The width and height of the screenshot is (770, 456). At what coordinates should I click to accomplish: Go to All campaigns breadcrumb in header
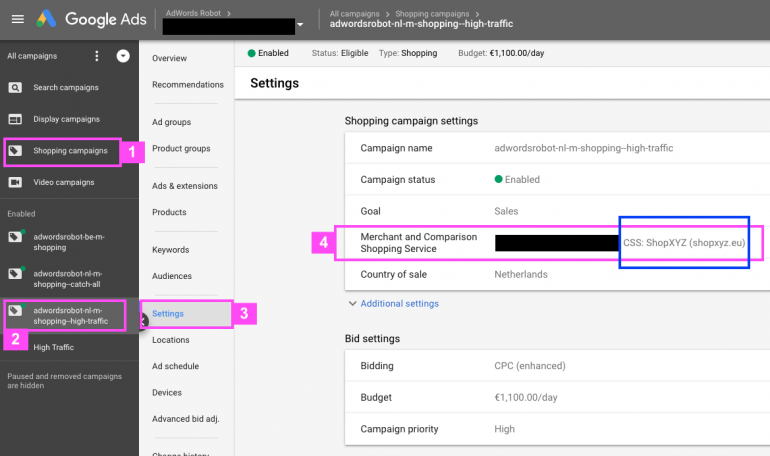[354, 14]
